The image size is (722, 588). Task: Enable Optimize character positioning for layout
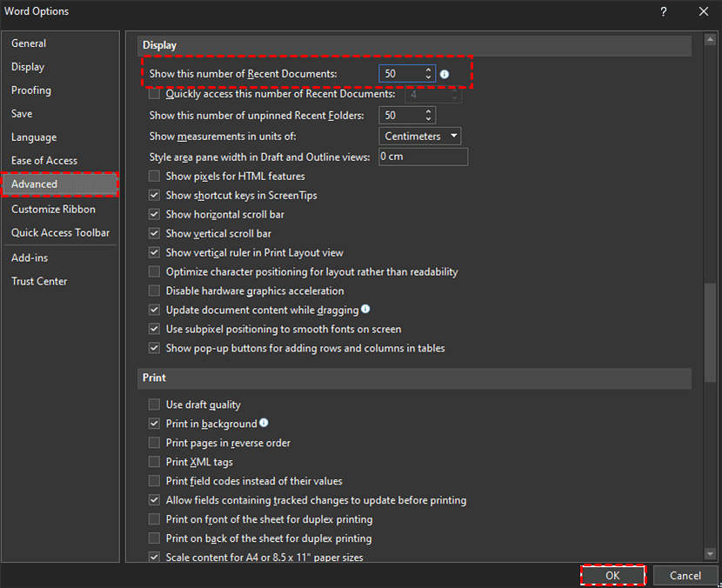point(154,271)
